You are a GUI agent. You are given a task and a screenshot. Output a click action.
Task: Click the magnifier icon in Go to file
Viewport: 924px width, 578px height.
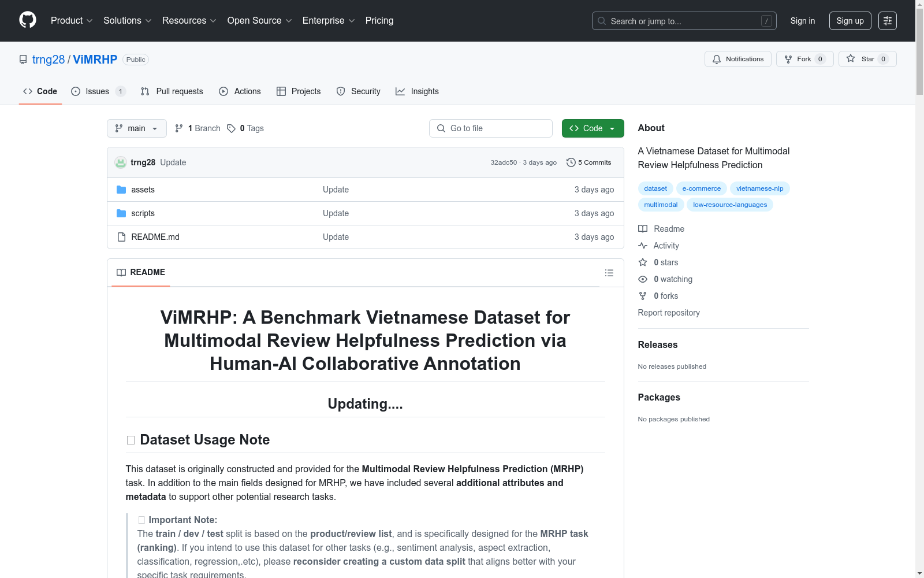pyautogui.click(x=441, y=128)
